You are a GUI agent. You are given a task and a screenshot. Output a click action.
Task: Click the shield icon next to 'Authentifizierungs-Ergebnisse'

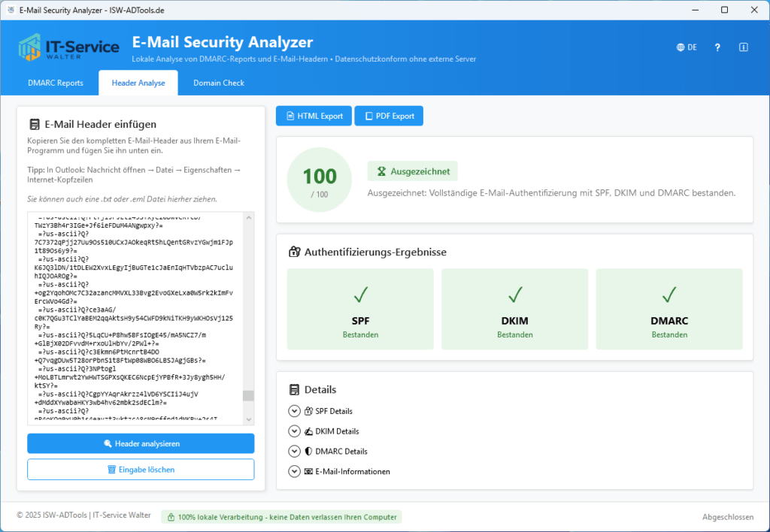point(294,252)
